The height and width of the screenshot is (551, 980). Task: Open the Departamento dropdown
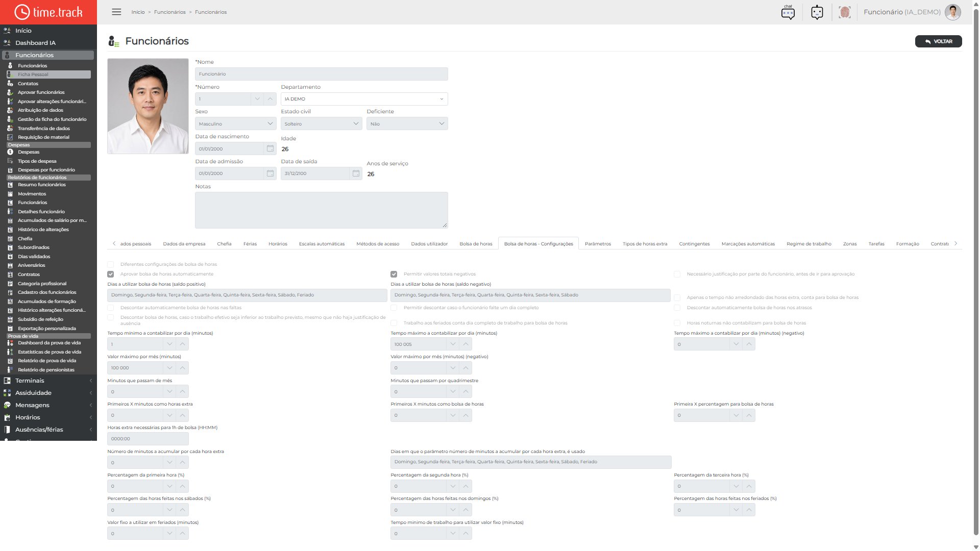click(364, 99)
